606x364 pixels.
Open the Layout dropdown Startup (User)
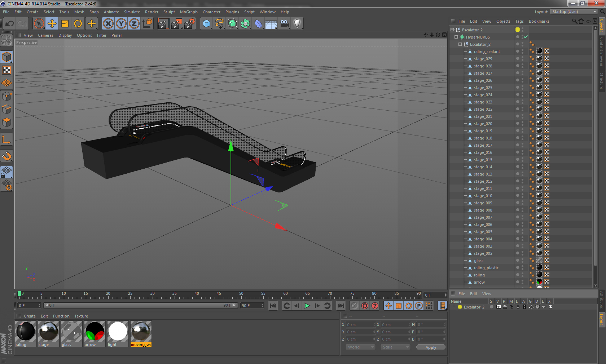574,12
